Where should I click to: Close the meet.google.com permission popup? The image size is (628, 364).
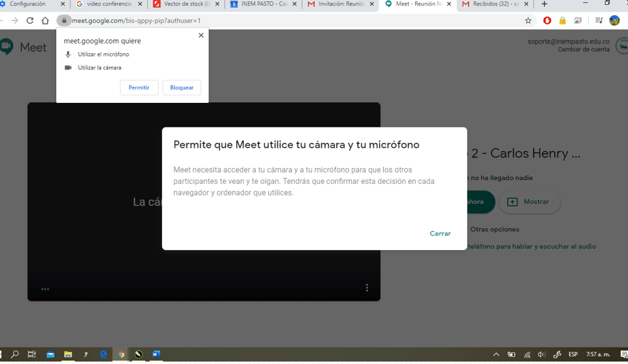pyautogui.click(x=201, y=35)
